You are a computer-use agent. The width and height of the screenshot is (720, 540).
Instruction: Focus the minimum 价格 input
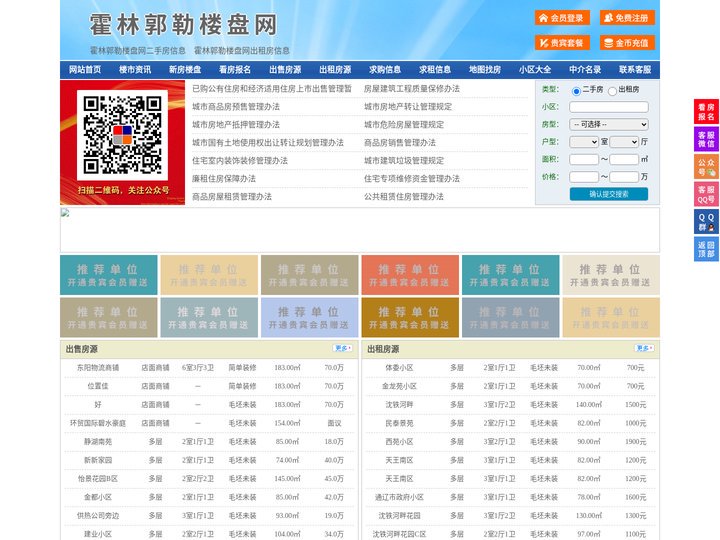[x=584, y=177]
